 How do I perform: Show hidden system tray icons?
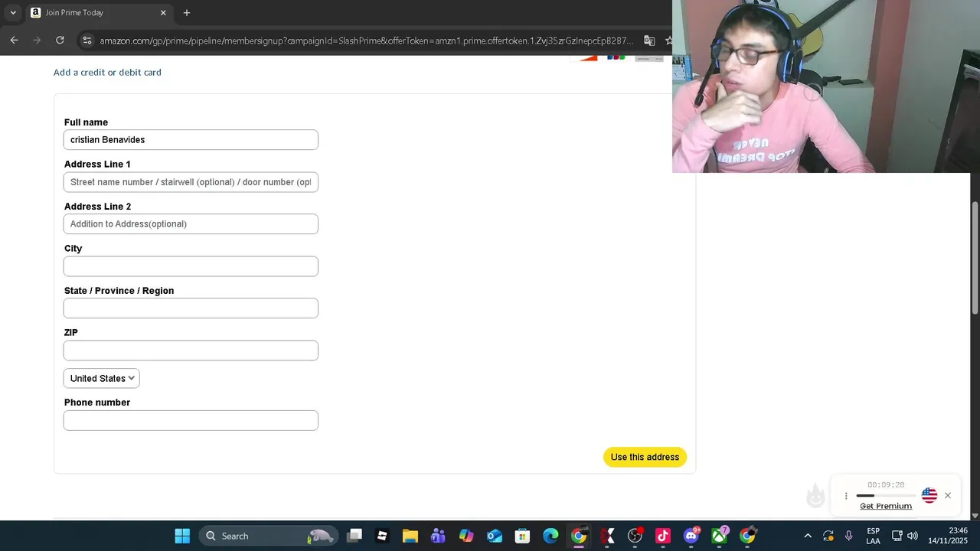click(x=808, y=536)
